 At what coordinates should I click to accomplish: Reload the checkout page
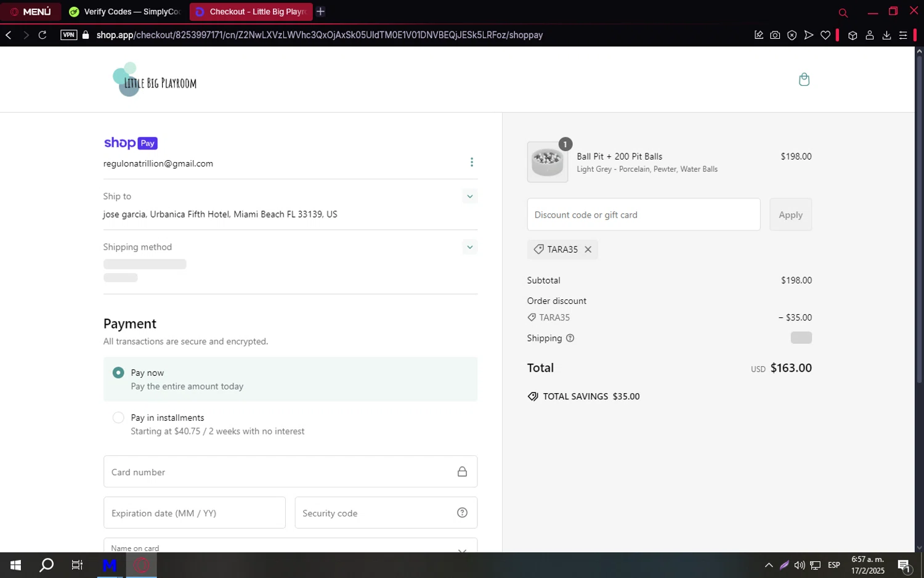coord(43,35)
